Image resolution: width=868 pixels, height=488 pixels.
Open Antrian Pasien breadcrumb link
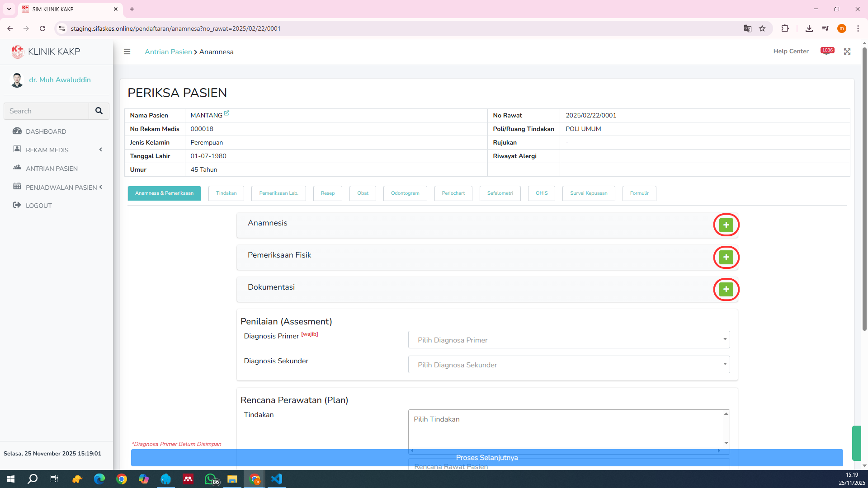pos(168,52)
